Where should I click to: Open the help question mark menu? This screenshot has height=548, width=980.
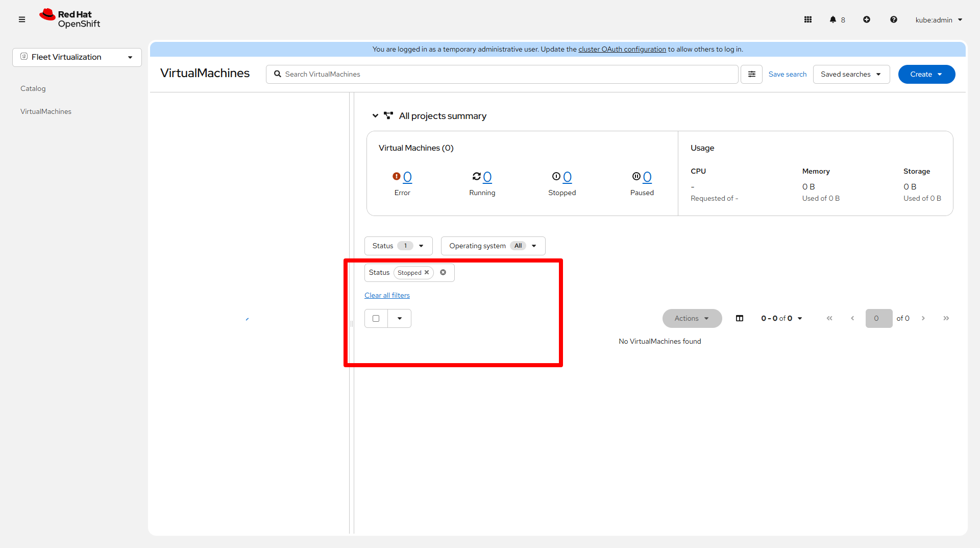point(894,19)
